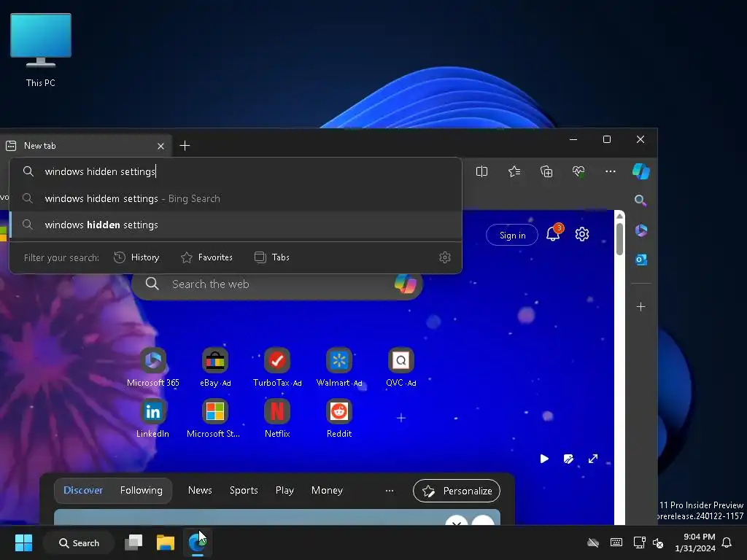Open a new browser tab
This screenshot has height=560, width=747.
tap(185, 146)
